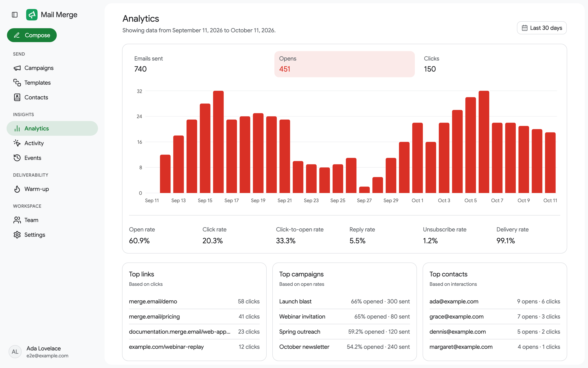The height and width of the screenshot is (368, 588).
Task: Click the Delivery rate 99.1% value
Action: tap(506, 241)
